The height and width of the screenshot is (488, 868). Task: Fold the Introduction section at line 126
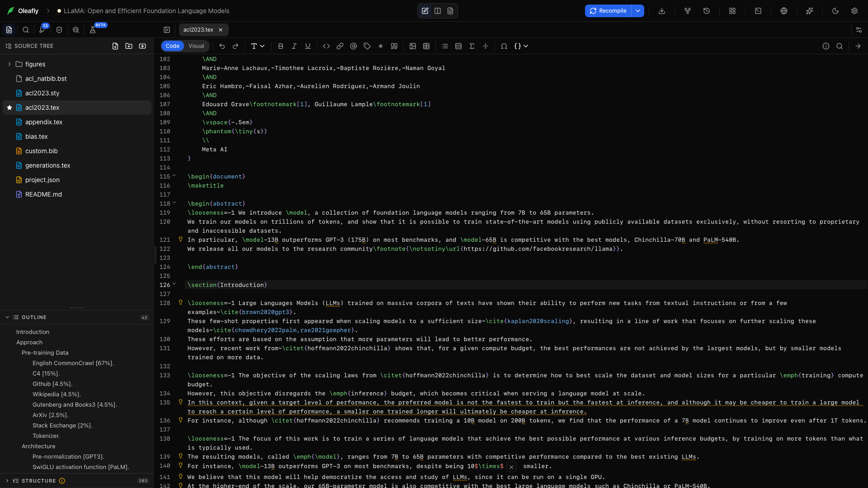tap(174, 284)
